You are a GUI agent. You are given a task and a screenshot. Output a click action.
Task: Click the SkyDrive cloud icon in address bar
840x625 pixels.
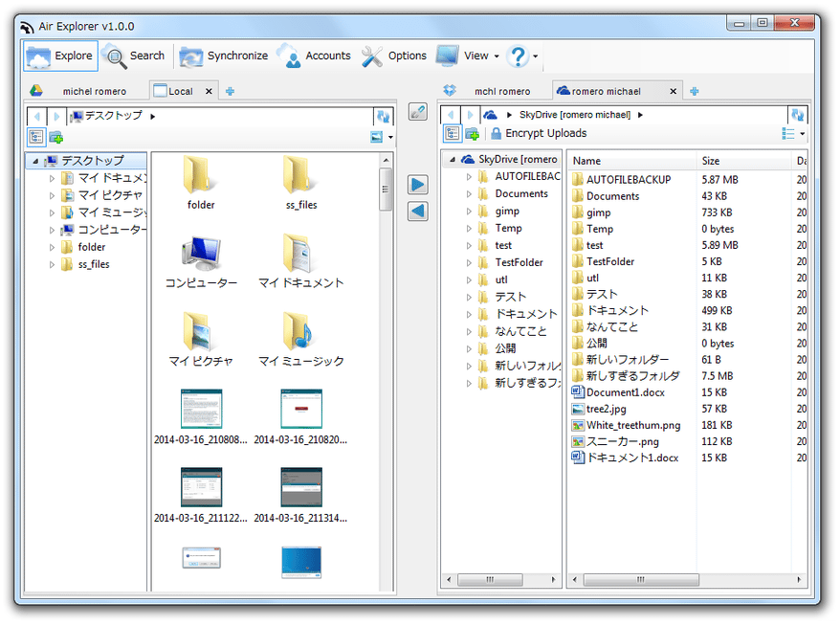click(490, 115)
